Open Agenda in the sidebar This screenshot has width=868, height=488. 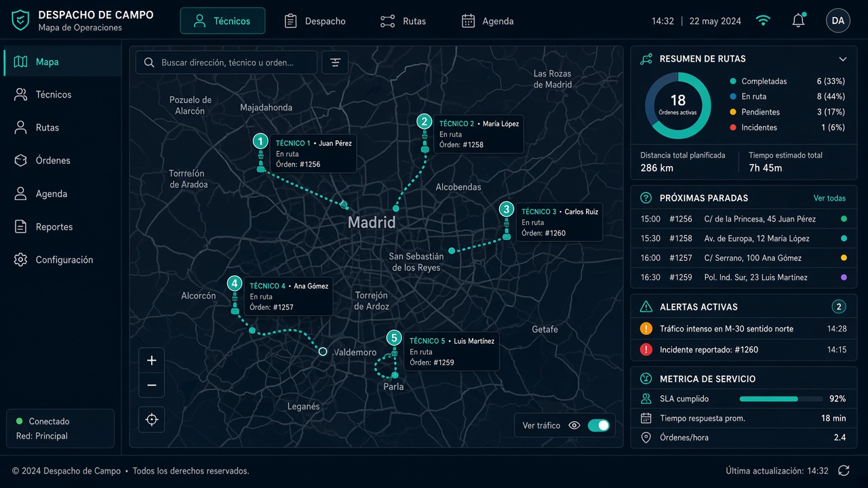62,194
